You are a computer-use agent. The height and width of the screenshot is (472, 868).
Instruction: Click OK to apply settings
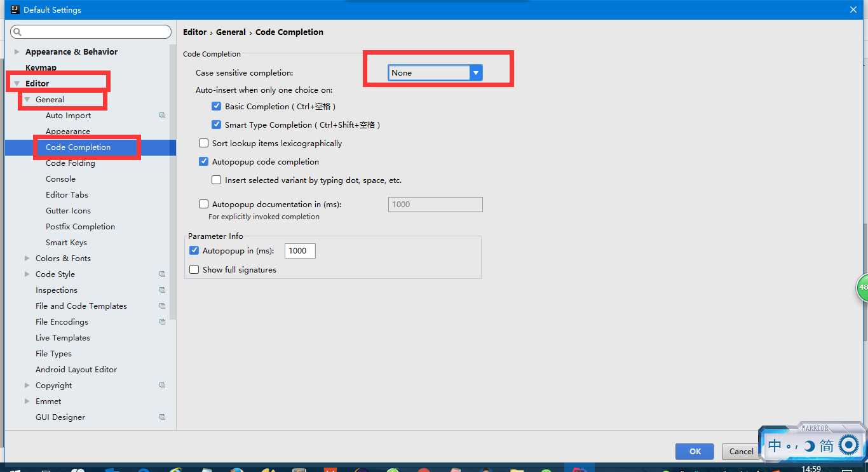click(695, 452)
